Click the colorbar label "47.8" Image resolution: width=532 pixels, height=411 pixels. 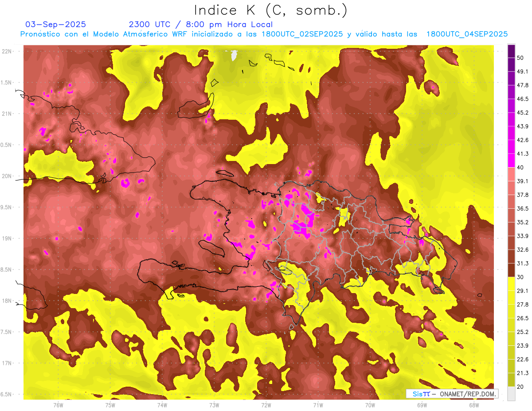(523, 85)
